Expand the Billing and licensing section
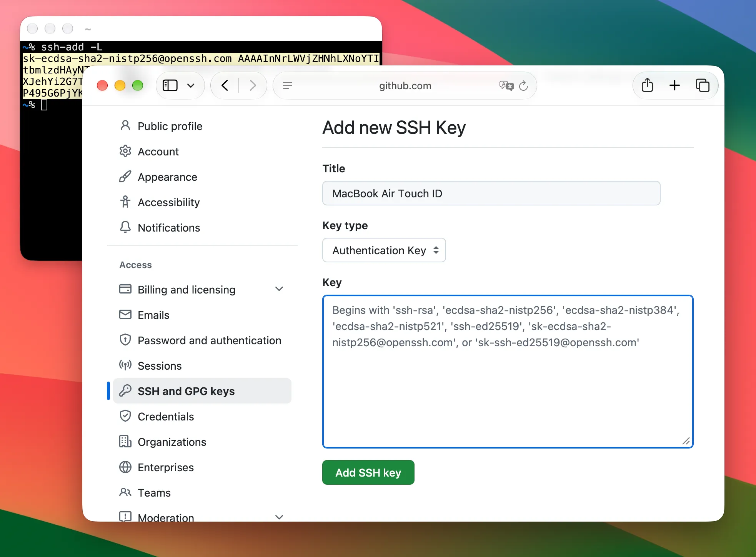Image resolution: width=756 pixels, height=557 pixels. [x=280, y=289]
